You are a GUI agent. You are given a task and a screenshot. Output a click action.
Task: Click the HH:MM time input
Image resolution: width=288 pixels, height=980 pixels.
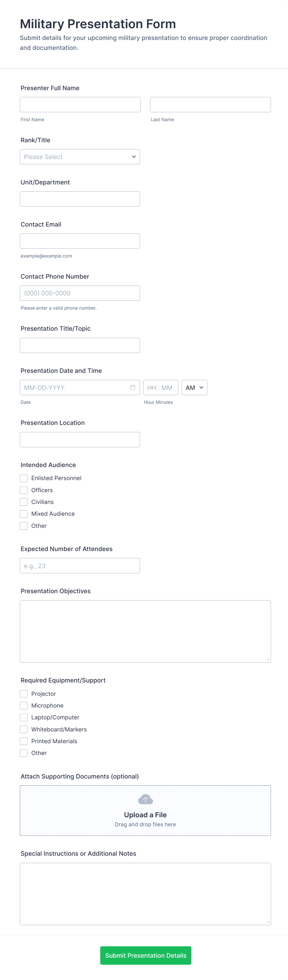tap(160, 387)
